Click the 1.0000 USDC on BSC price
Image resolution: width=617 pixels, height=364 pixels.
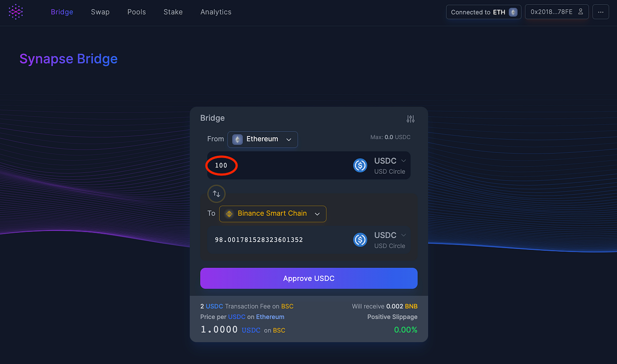click(x=243, y=330)
